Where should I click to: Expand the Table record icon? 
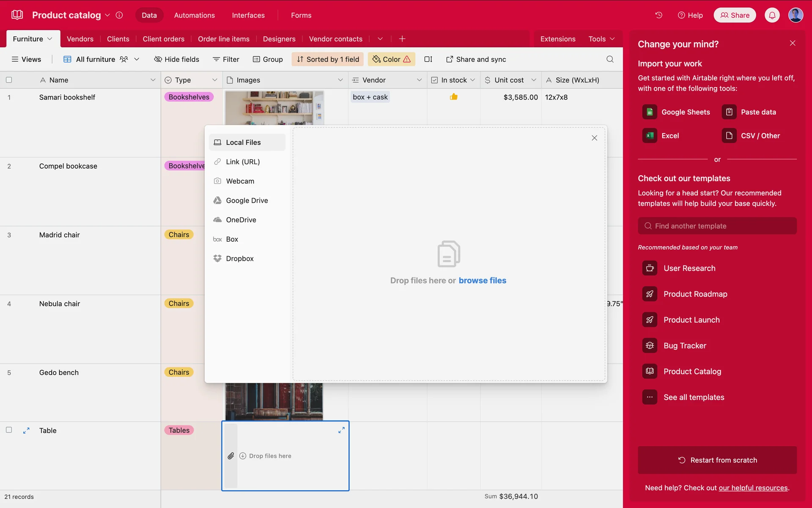pos(26,431)
